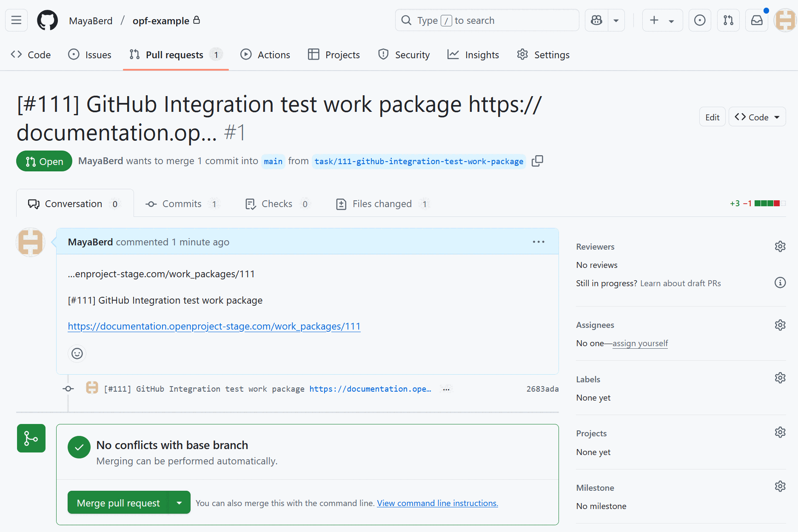Open the emoji reaction picker
Screen dimensions: 798x532
(77, 353)
